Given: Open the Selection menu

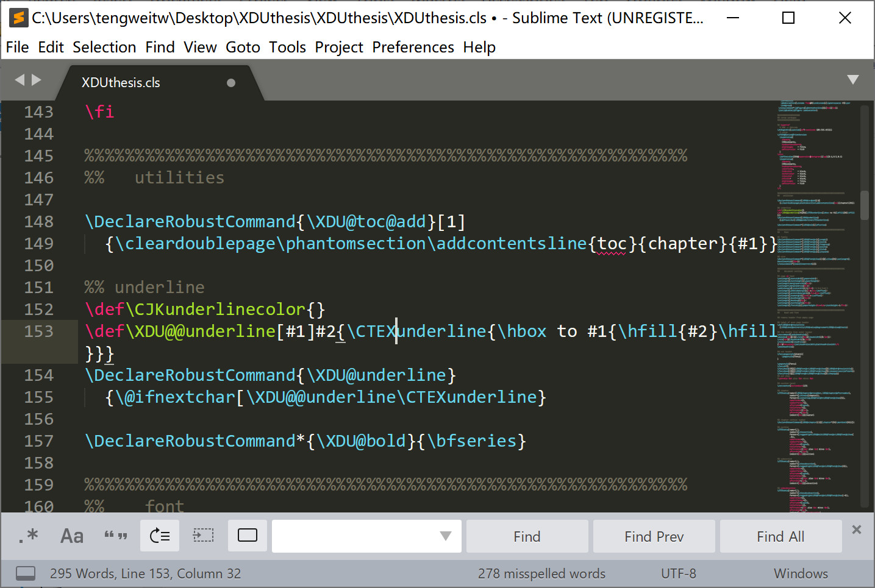Looking at the screenshot, I should pyautogui.click(x=104, y=47).
